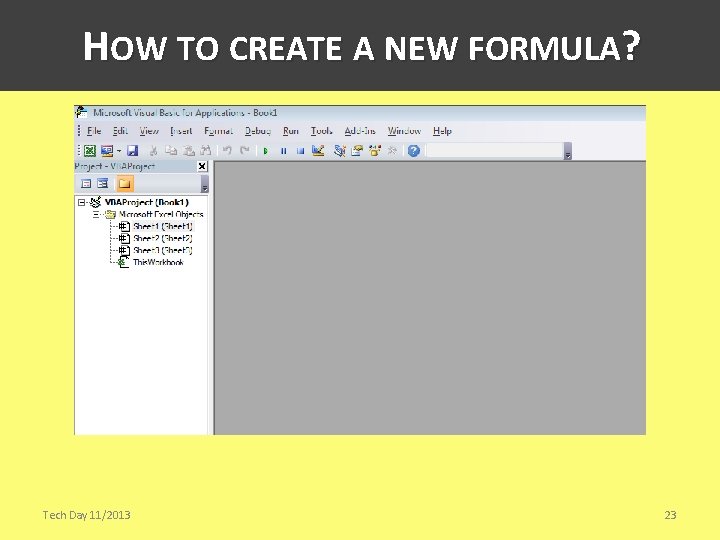The height and width of the screenshot is (540, 720).
Task: Toggle Folders button in Project pane
Action: click(125, 184)
